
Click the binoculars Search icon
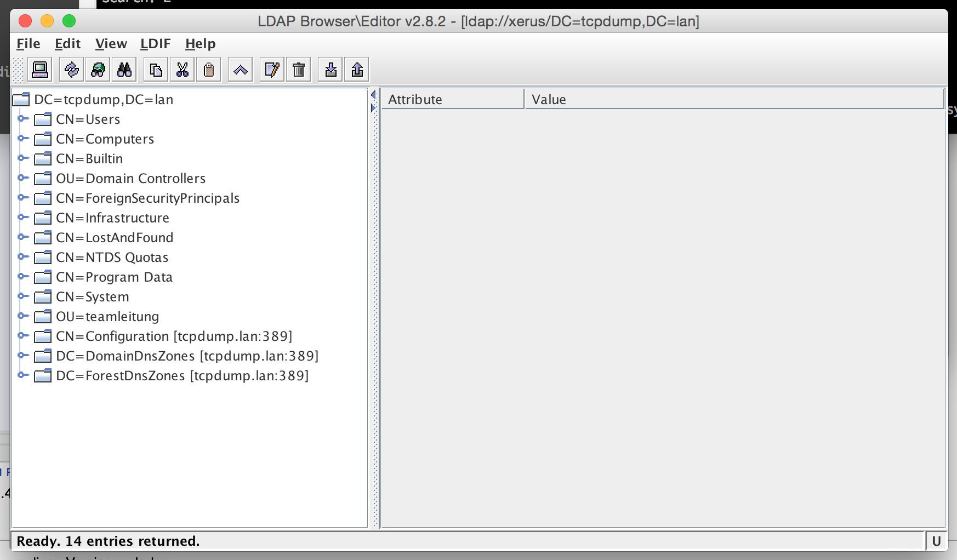click(124, 70)
